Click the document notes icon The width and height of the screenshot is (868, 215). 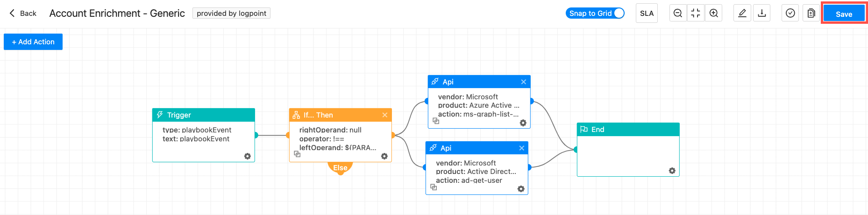[811, 14]
